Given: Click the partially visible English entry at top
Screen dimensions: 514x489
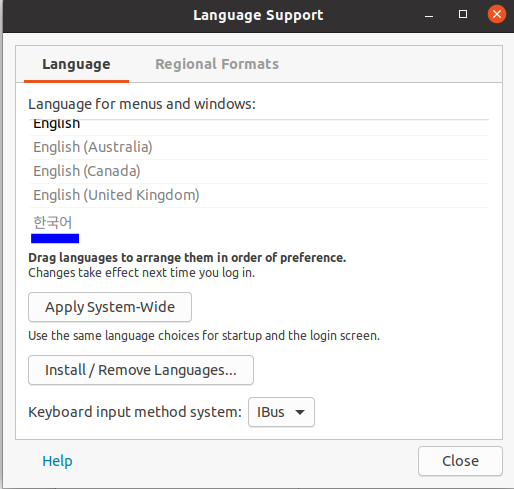Looking at the screenshot, I should point(259,127).
